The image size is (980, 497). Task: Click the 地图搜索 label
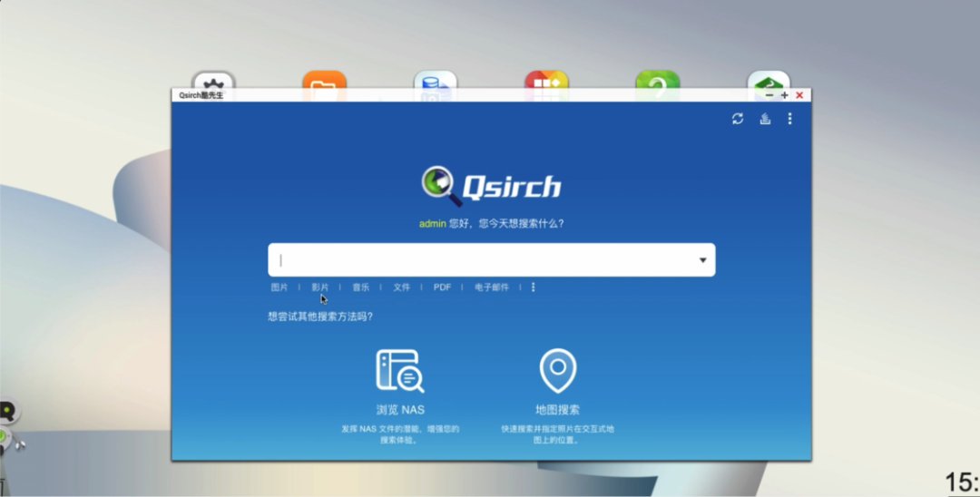point(557,410)
